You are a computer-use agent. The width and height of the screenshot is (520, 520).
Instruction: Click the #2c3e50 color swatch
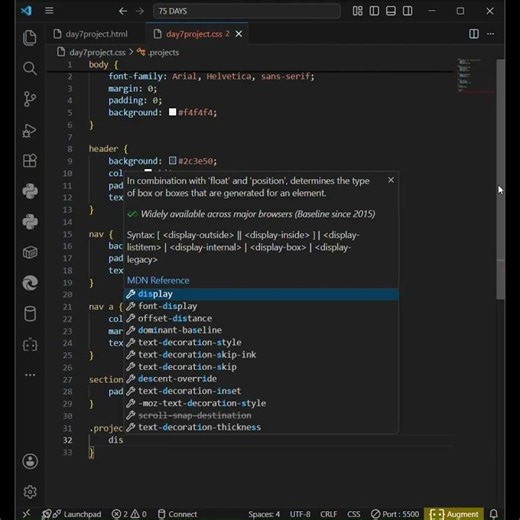[x=172, y=161]
